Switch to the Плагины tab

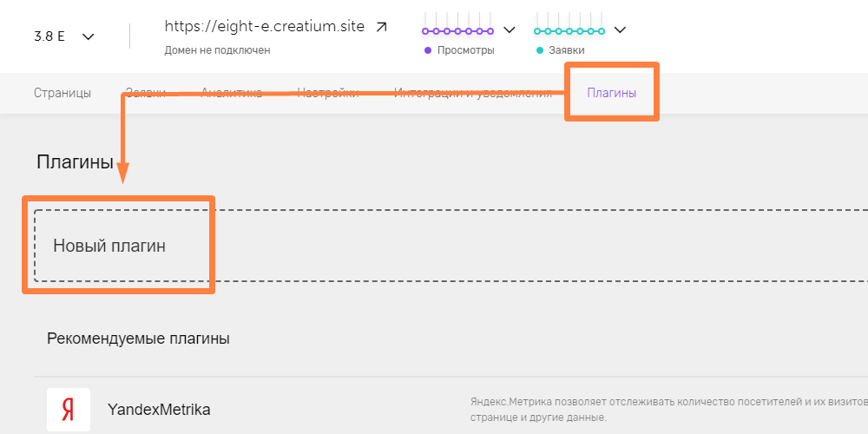click(x=611, y=93)
